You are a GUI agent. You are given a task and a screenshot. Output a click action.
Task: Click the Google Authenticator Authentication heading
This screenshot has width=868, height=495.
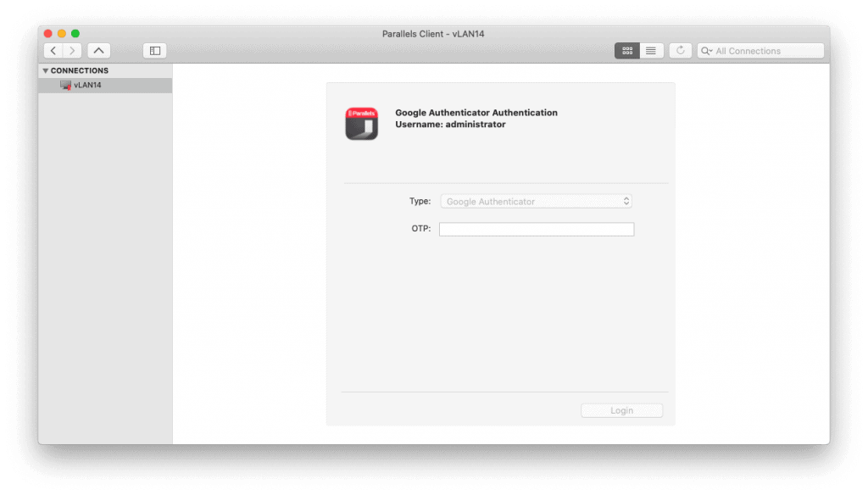[475, 112]
